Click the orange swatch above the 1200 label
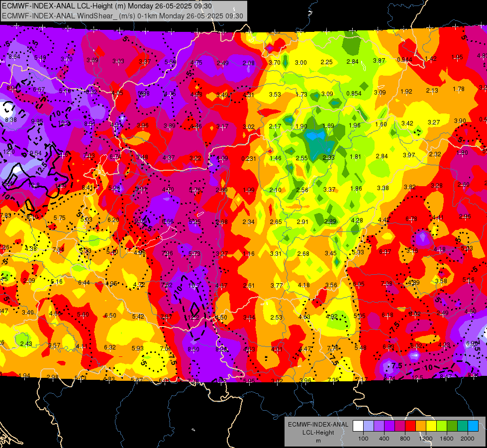This screenshot has height=448, width=487. (x=421, y=426)
